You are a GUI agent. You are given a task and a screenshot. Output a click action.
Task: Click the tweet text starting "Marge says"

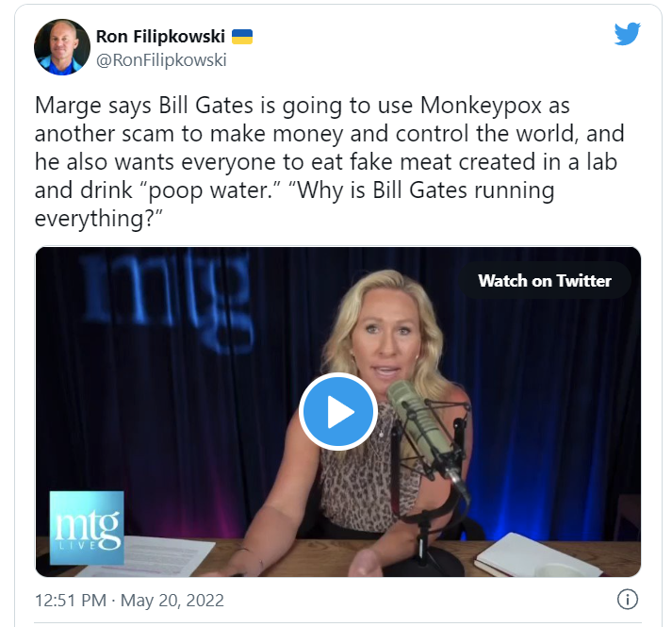click(x=329, y=161)
